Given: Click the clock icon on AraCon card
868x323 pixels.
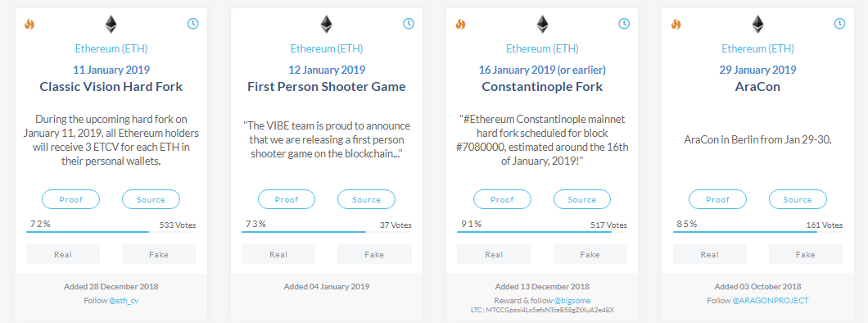Looking at the screenshot, I should pos(840,23).
